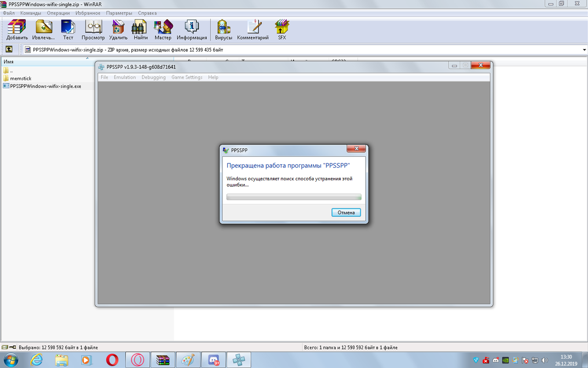This screenshot has width=588, height=368.
Task: Click the Вирусы (Virus scan) icon
Action: [224, 30]
